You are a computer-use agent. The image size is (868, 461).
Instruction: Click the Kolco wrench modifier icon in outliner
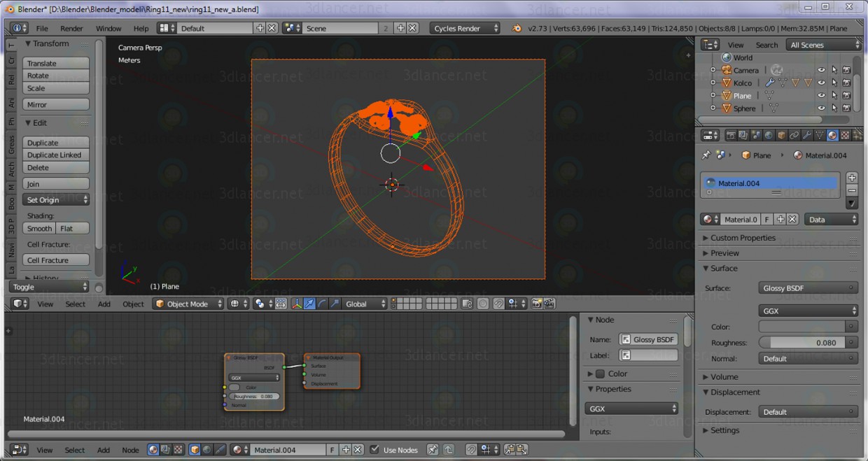coord(770,83)
